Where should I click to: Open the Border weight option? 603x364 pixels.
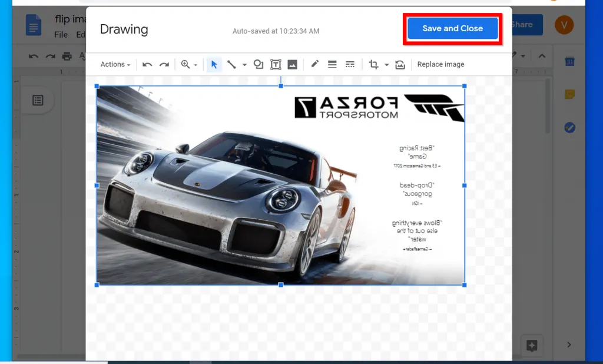click(x=332, y=64)
